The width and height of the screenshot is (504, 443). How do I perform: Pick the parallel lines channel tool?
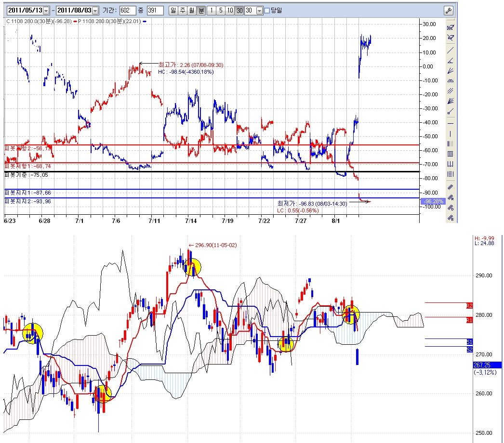pos(451,91)
